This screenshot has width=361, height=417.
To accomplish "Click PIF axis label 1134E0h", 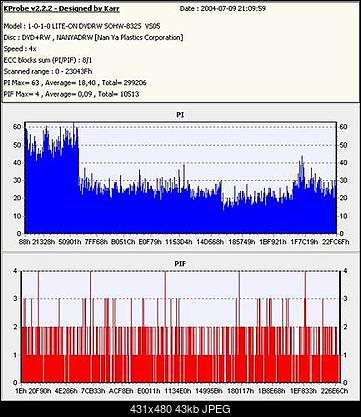I will [x=178, y=390].
